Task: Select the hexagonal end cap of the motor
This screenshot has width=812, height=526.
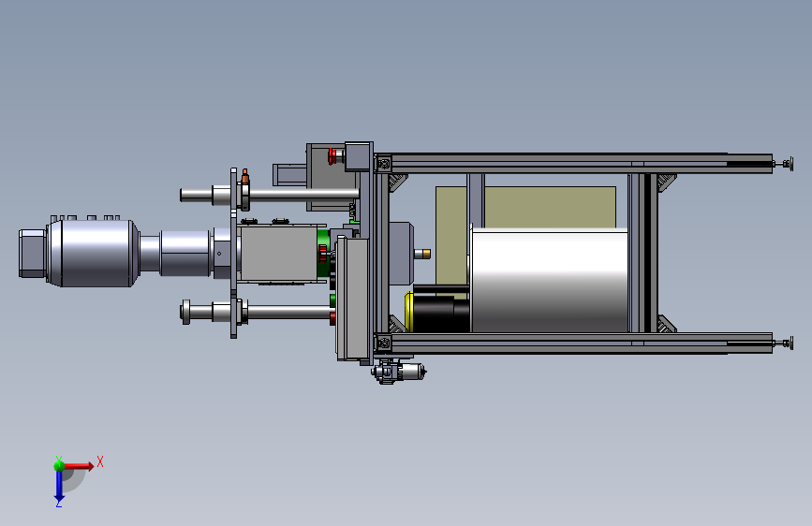Action: [32, 253]
